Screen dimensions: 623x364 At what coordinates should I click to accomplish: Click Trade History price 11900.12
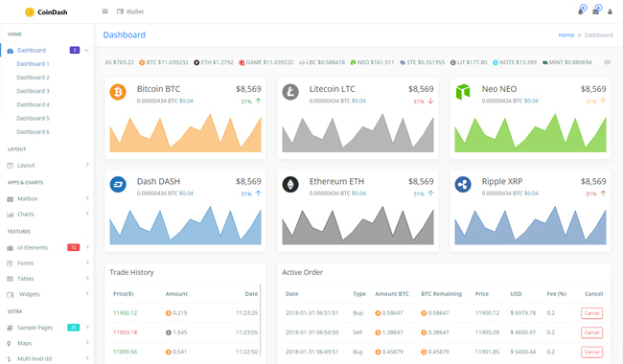coord(125,313)
